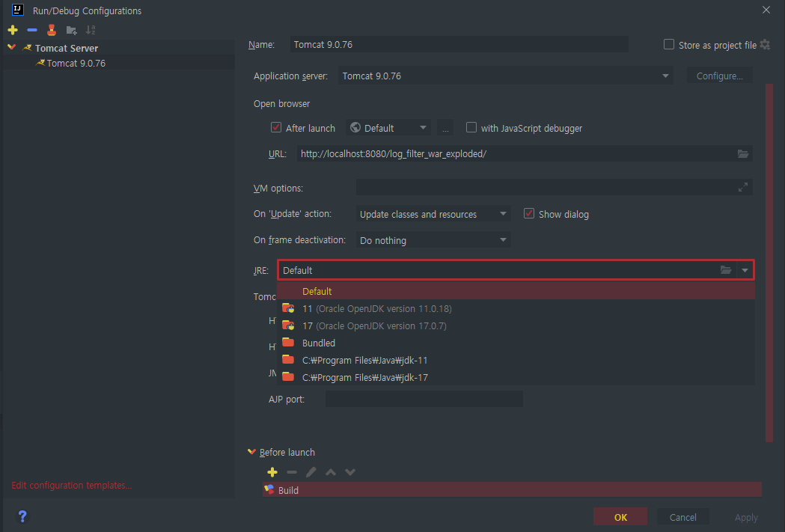Close the JRE dropdown using its arrow
The image size is (785, 532).
click(745, 270)
